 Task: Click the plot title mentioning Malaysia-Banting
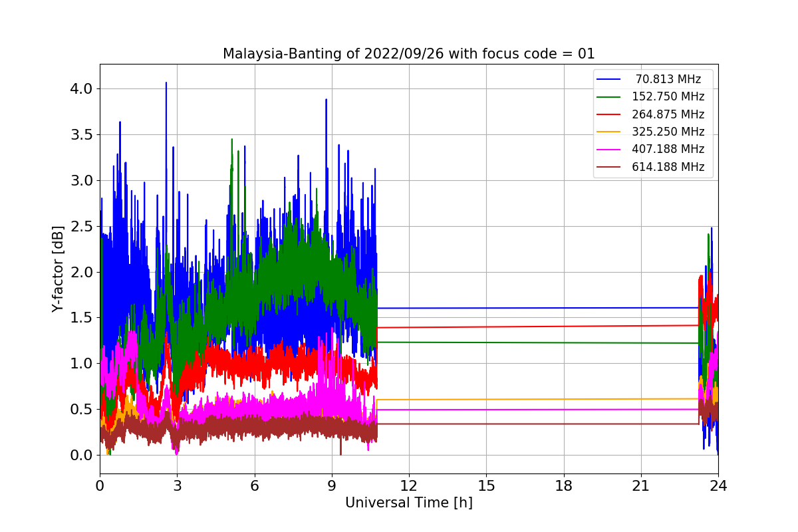tap(408, 54)
